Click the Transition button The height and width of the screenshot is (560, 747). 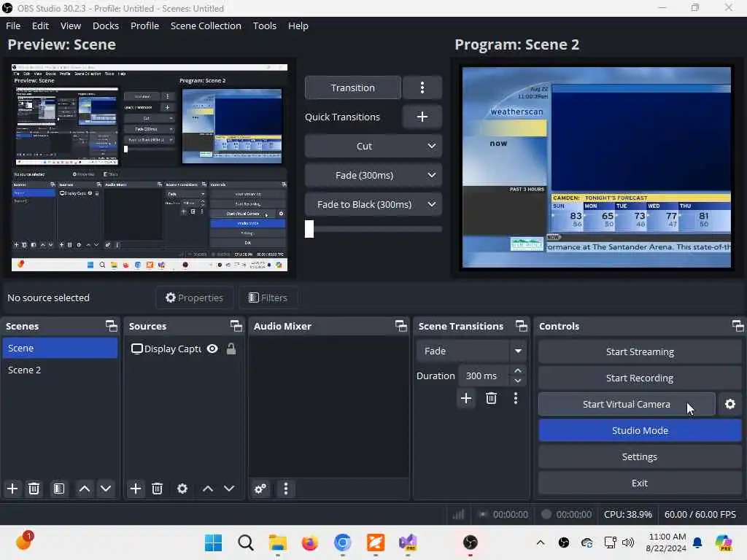353,87
